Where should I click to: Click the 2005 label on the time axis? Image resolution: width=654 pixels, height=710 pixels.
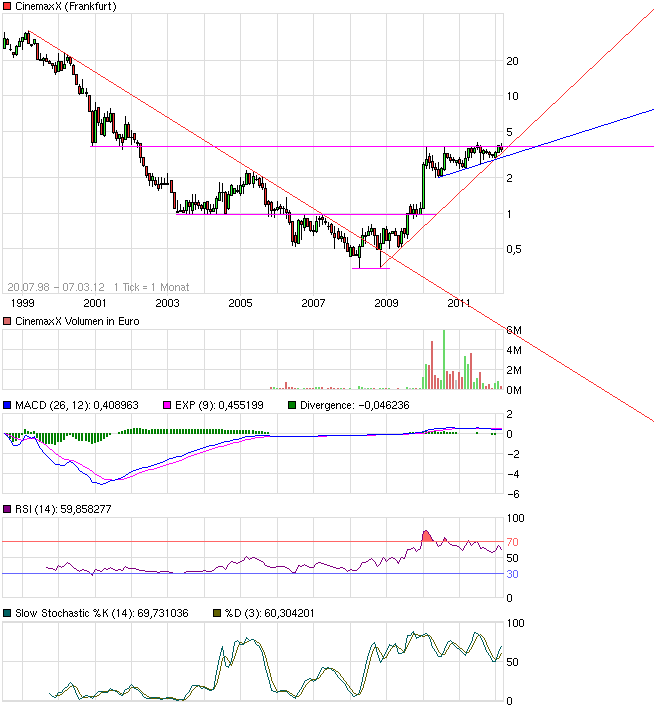[x=240, y=302]
